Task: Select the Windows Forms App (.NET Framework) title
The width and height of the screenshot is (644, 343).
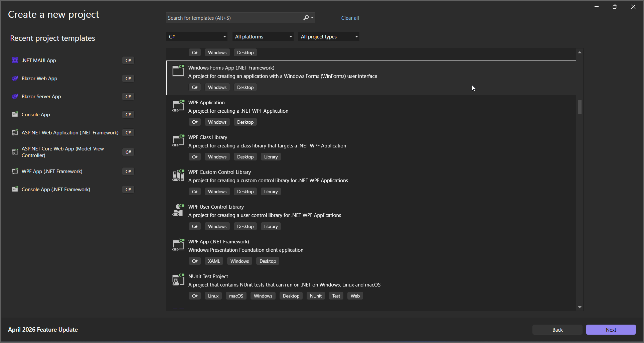Action: [x=231, y=68]
